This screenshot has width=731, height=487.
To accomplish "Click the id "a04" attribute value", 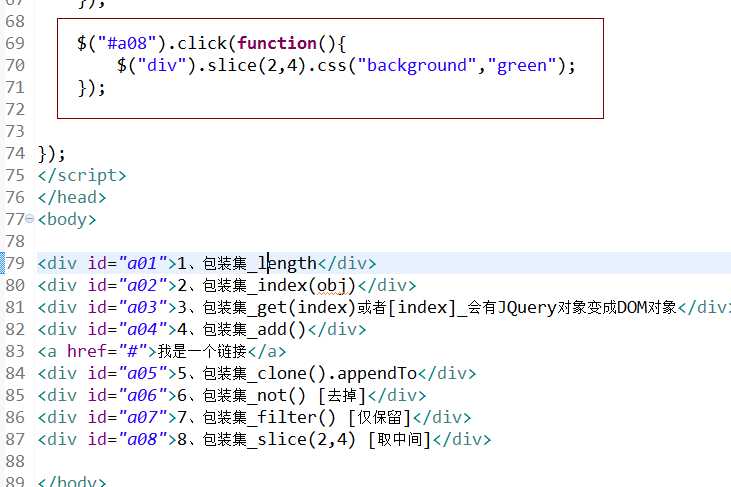I will (x=144, y=329).
